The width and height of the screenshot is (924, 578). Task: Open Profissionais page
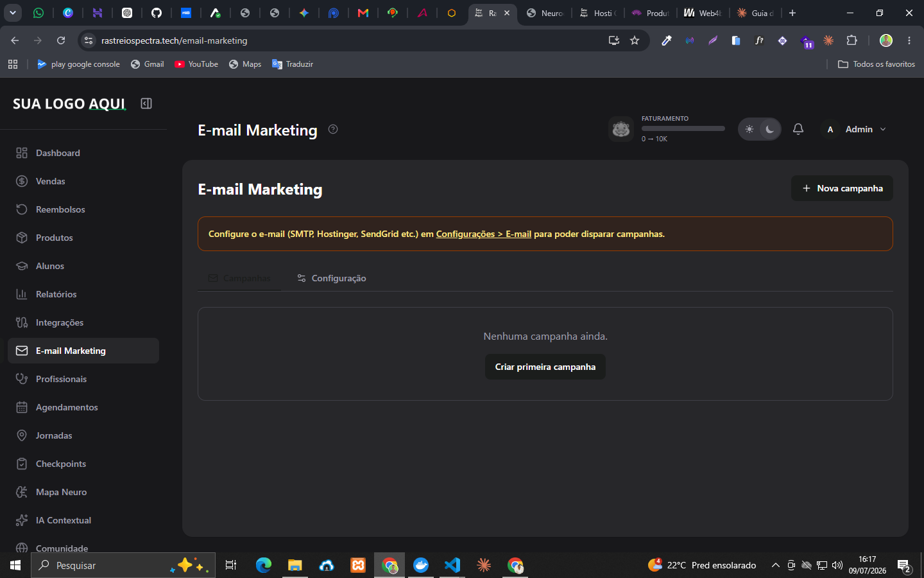click(83, 379)
